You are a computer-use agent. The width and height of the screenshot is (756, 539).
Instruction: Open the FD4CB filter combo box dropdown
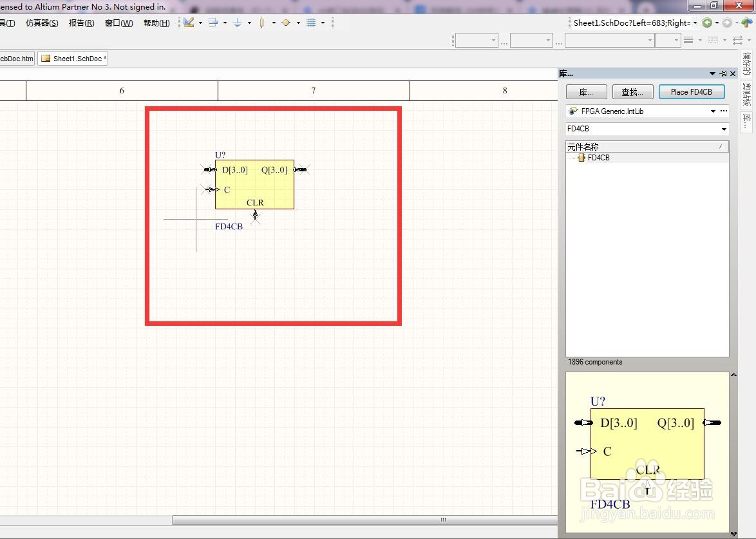pos(724,129)
